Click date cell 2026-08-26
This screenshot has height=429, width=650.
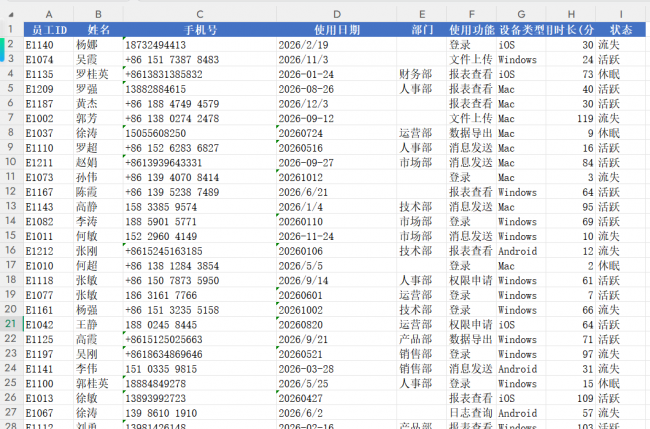(337, 89)
